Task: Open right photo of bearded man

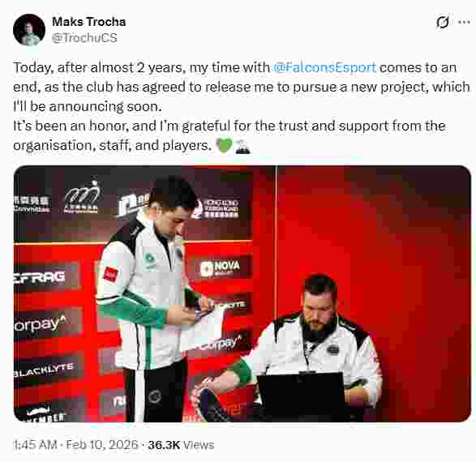Action: 374,293
